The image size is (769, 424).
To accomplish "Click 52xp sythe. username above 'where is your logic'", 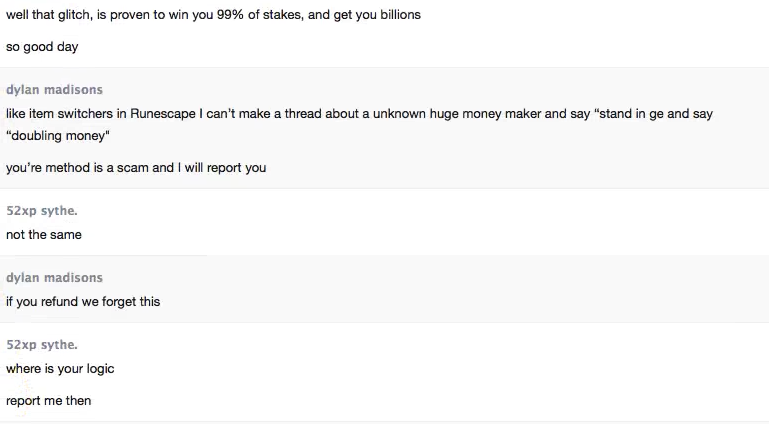I will click(42, 345).
